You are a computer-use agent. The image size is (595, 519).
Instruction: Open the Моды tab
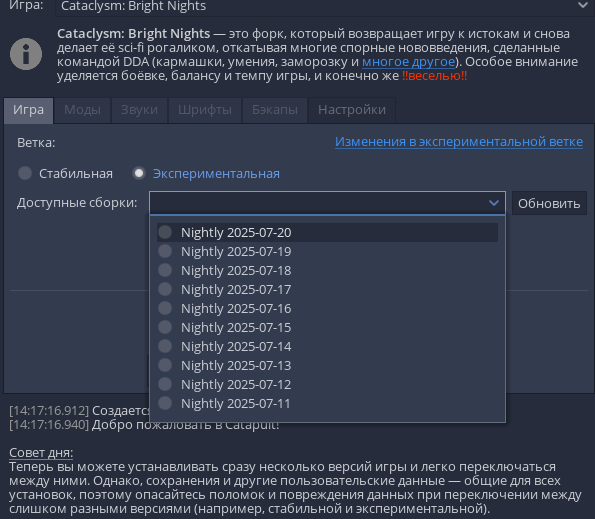click(x=82, y=110)
